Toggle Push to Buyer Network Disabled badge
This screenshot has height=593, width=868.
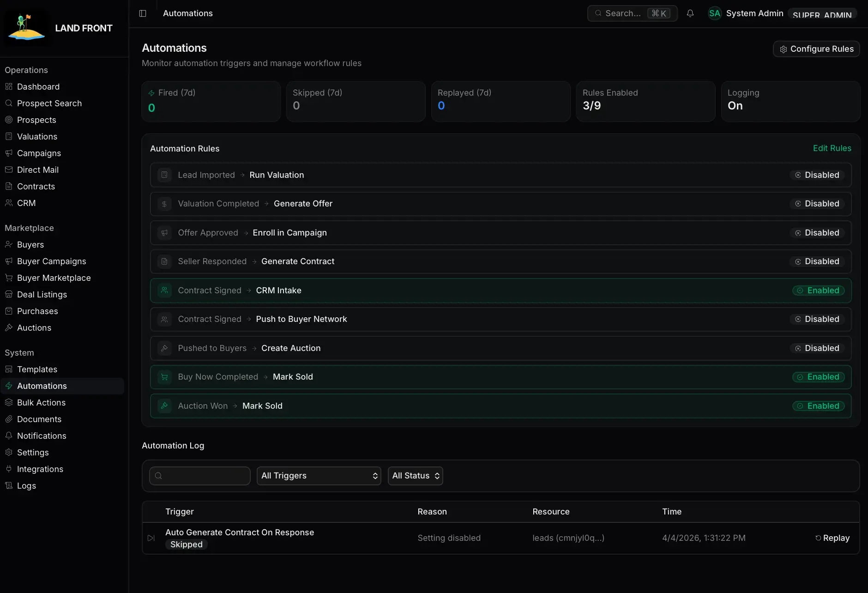pos(817,319)
